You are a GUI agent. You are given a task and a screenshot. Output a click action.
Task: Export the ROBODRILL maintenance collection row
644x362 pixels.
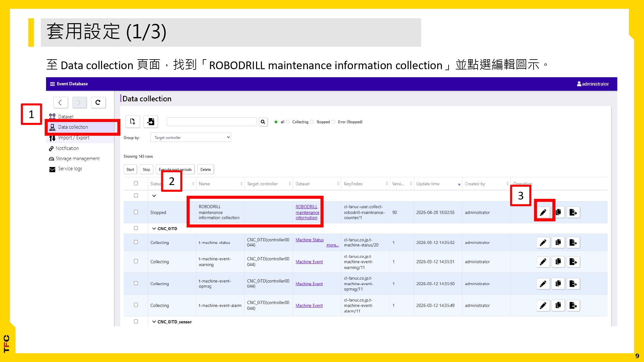[x=573, y=212]
